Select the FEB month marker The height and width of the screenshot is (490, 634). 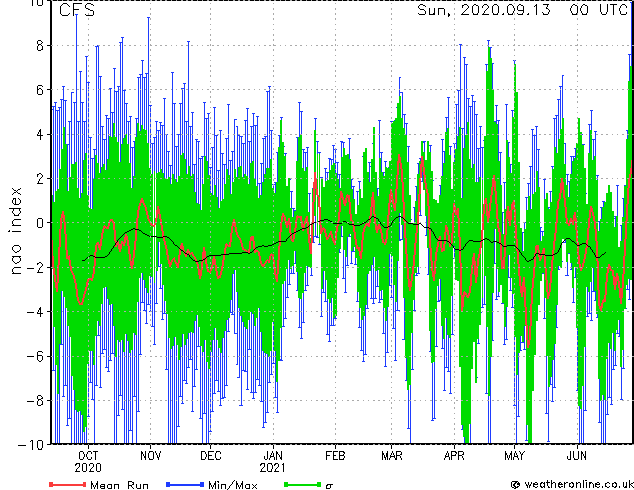tap(335, 455)
